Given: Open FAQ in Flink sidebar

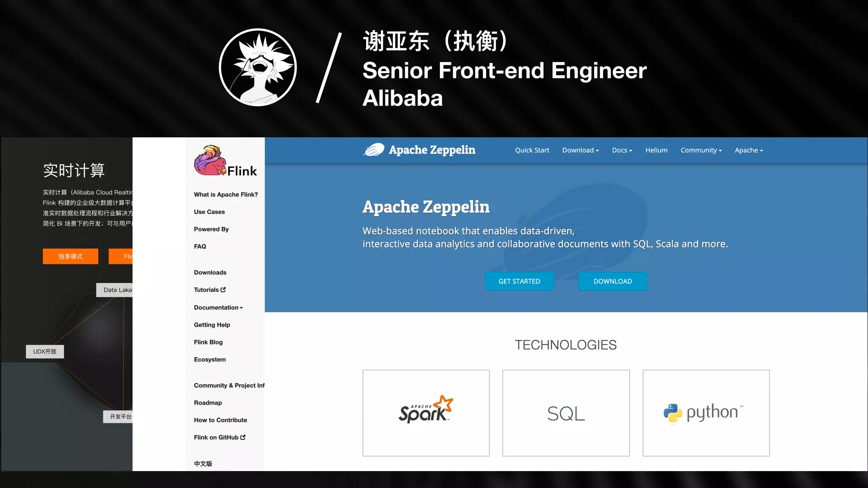Looking at the screenshot, I should [x=200, y=247].
